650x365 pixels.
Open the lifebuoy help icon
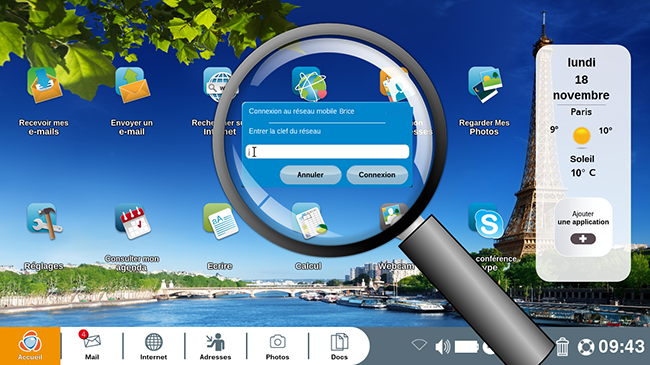[586, 347]
